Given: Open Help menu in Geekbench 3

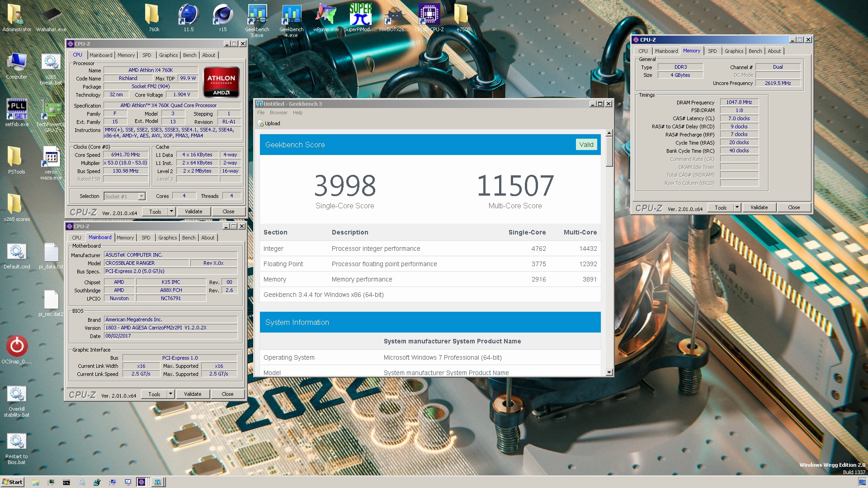Looking at the screenshot, I should 297,113.
